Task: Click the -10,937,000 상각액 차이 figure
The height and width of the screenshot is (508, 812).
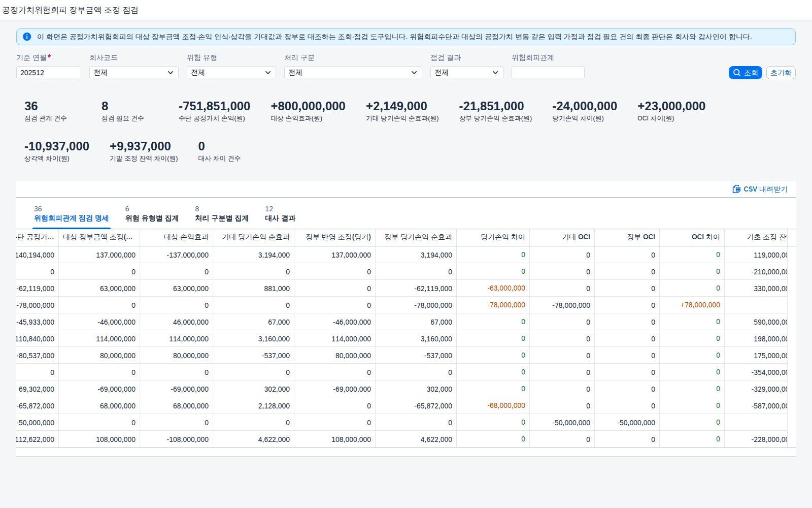Action: click(57, 146)
